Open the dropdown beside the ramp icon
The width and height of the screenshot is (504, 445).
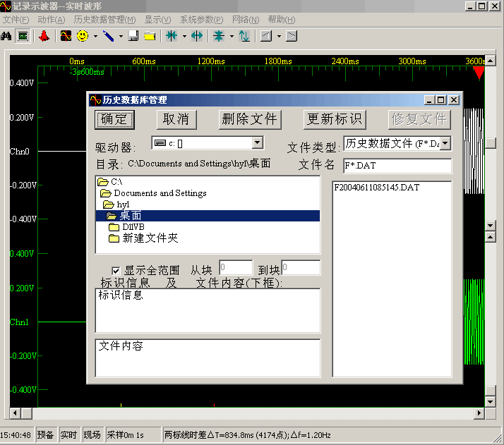pos(279,36)
